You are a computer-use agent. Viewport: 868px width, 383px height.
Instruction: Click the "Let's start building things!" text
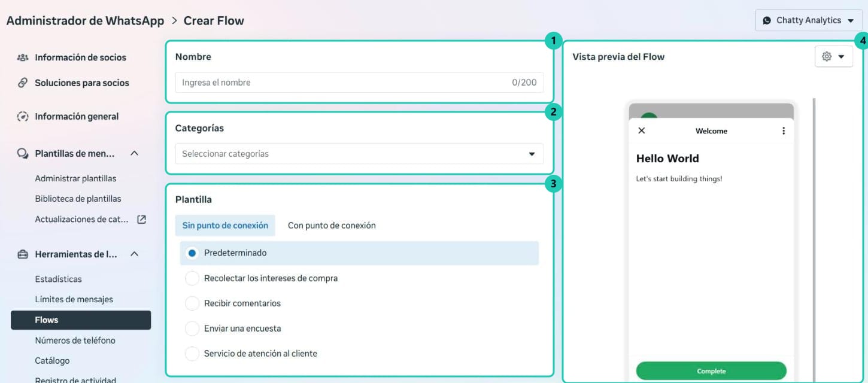point(679,178)
